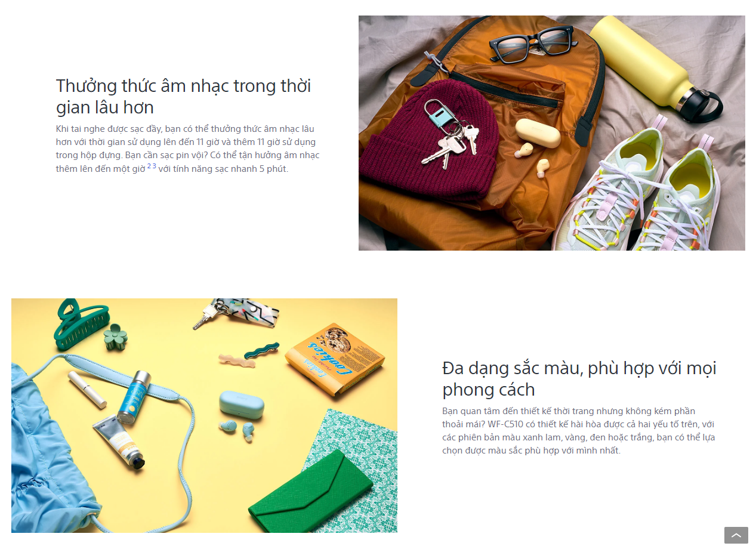Screen dimensions: 756x546
Task: Click the blue earbuds charging case
Action: pos(242,405)
